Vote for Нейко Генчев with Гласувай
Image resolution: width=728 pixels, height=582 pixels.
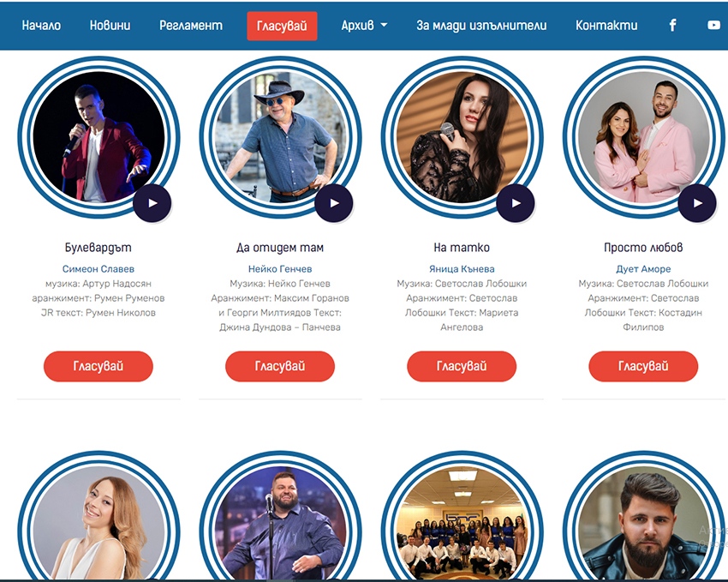tap(280, 367)
